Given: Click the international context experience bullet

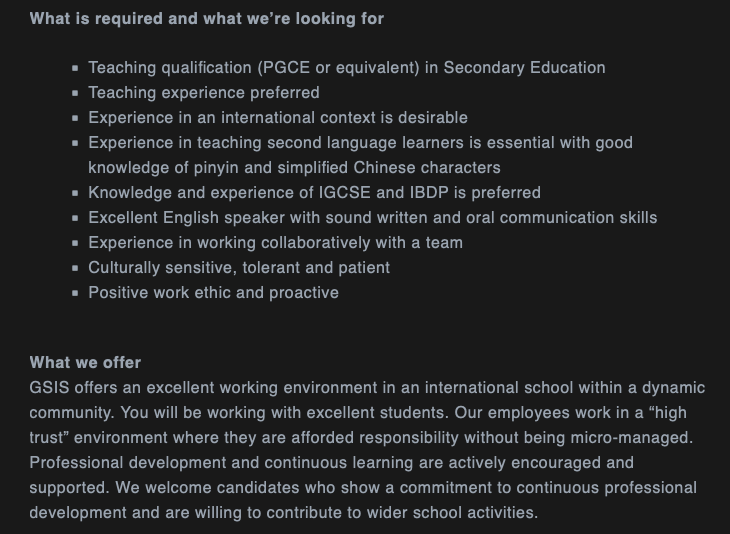Looking at the screenshot, I should click(278, 118).
